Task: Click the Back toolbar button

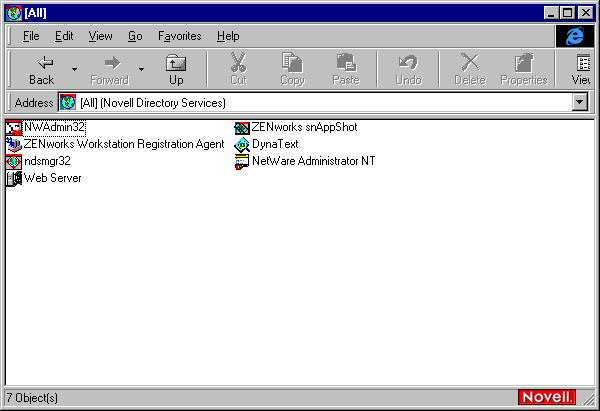Action: 42,70
